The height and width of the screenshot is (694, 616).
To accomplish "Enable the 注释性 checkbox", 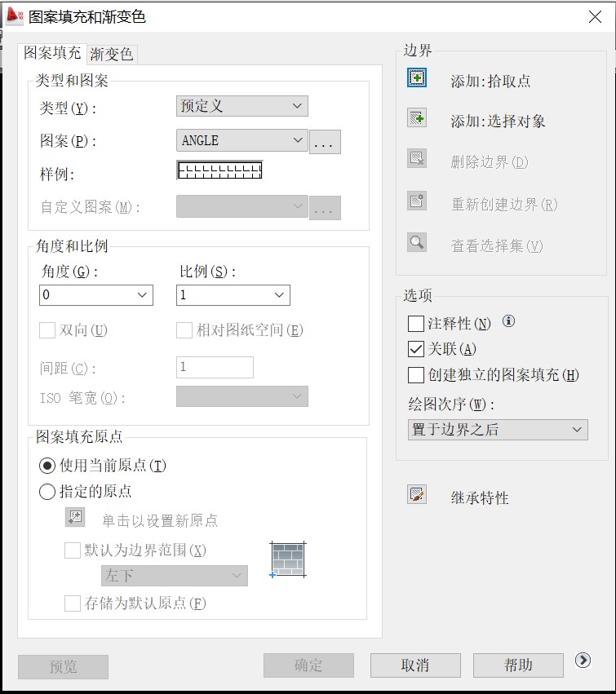I will coord(416,324).
